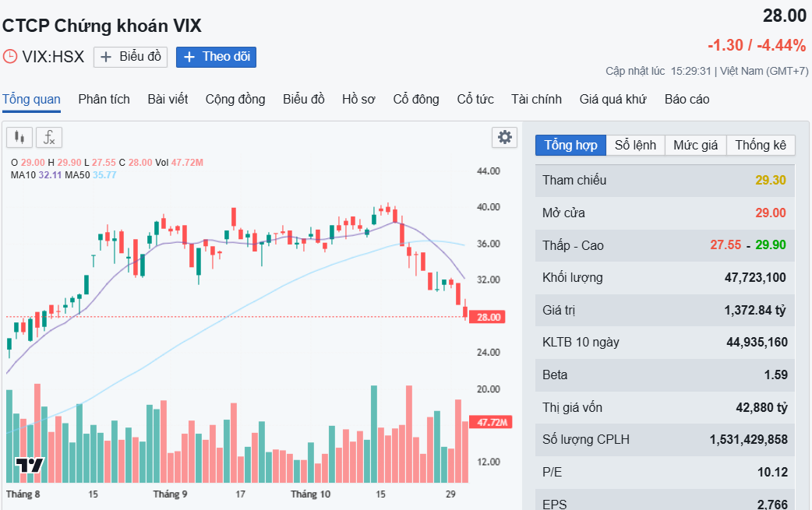Screen dimensions: 812x510
Task: Go to the Cổ tức tab
Action: tap(475, 99)
